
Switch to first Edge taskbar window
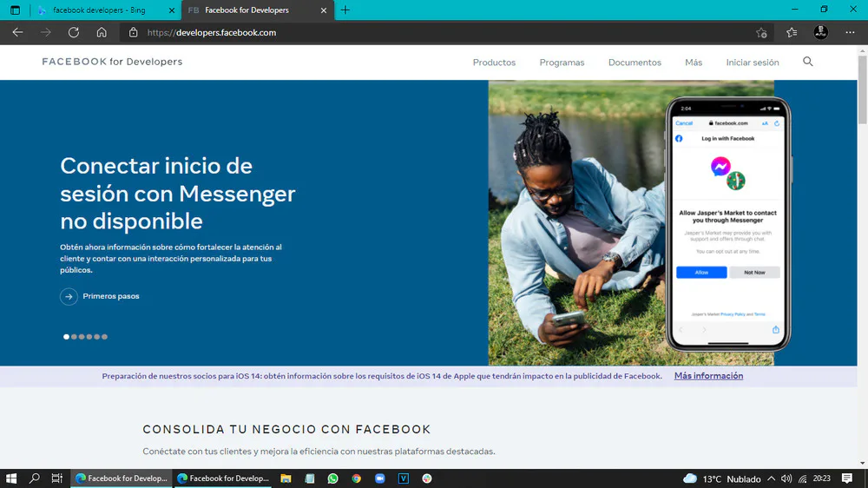pos(122,478)
